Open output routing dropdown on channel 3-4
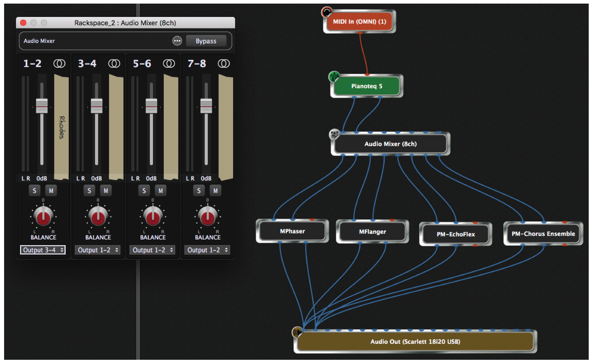 tap(98, 250)
